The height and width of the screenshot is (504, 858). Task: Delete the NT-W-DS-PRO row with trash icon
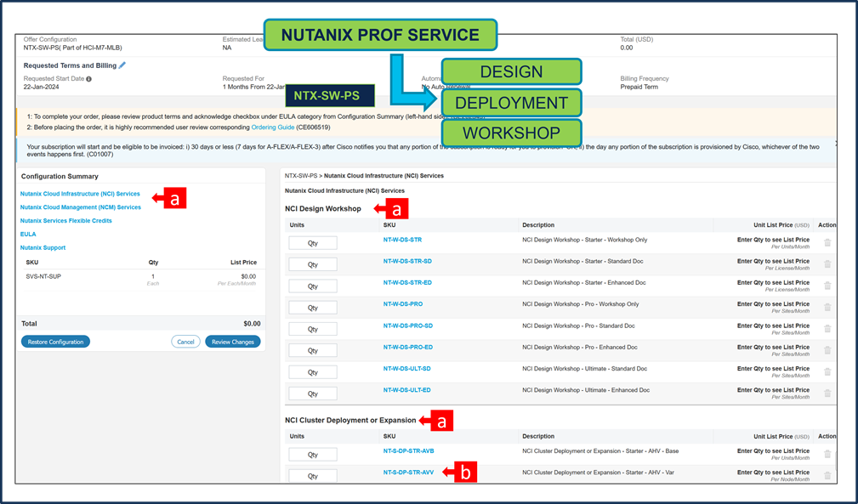827,307
